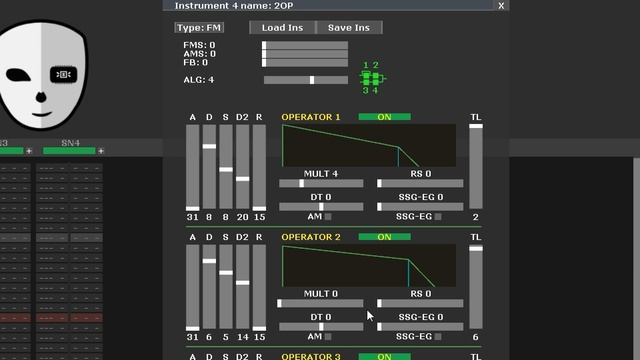
Task: Adjust the ALG algorithm slider
Action: coord(306,80)
